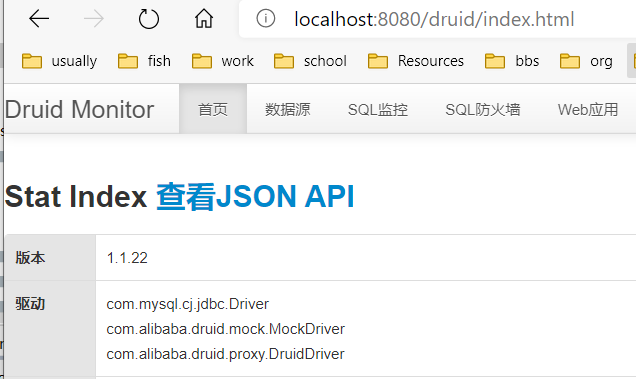Open the school bookmarks folder

310,61
